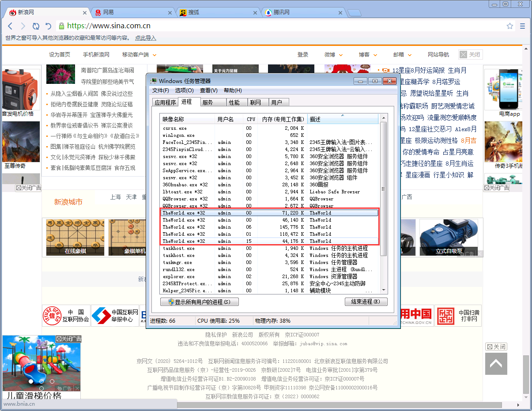This screenshot has width=532, height=411.
Task: Open 网站导航 link
Action: tap(438, 54)
